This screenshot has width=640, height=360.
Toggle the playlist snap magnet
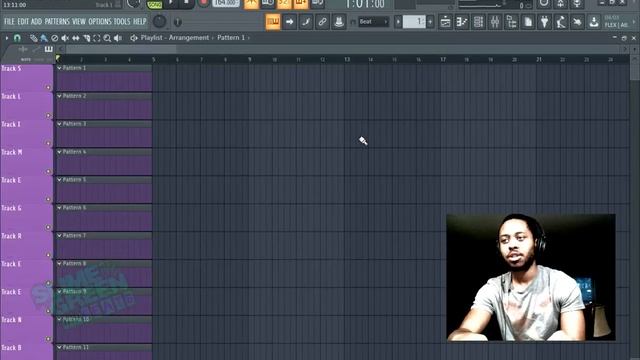pyautogui.click(x=17, y=38)
